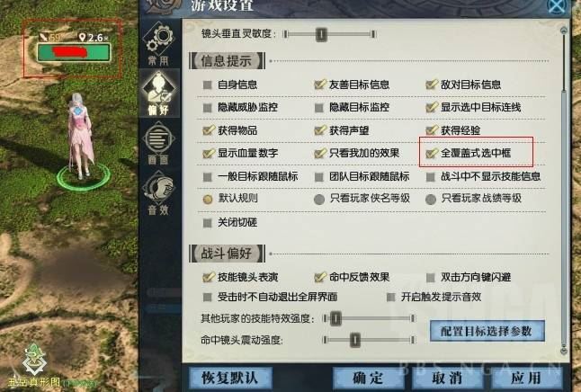Adjust the 镜头垂直灵敏度 slider handle
This screenshot has width=581, height=392.
coord(321,34)
